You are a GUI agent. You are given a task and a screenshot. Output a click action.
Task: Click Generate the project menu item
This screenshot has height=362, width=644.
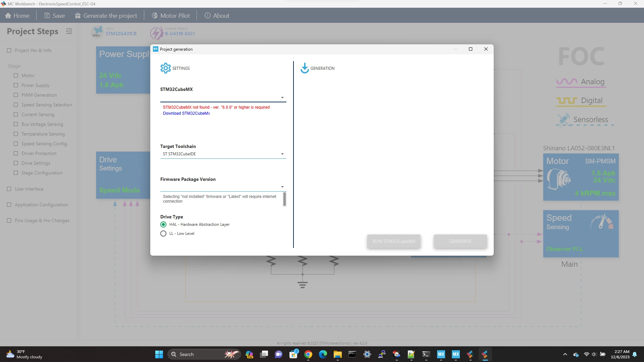coord(106,16)
